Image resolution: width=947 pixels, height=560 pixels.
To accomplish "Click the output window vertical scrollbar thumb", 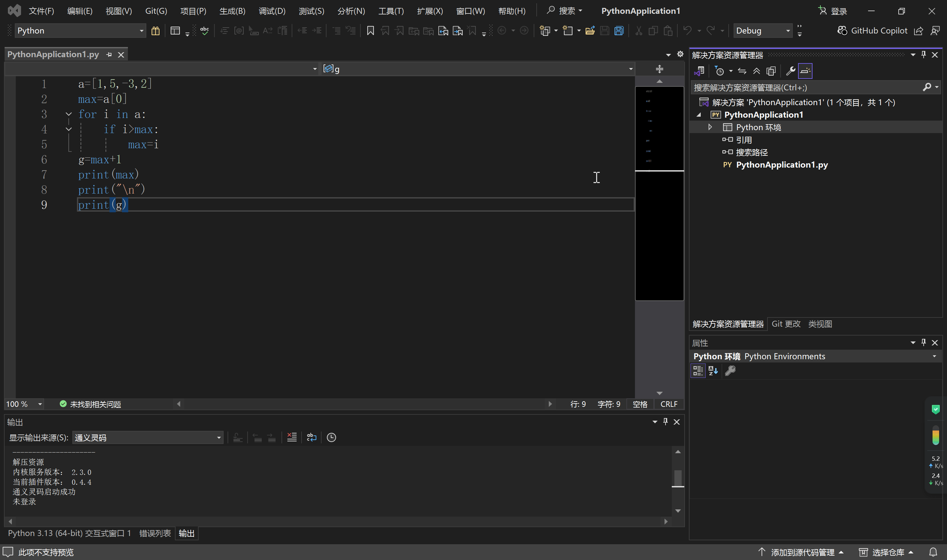I will coord(678,478).
